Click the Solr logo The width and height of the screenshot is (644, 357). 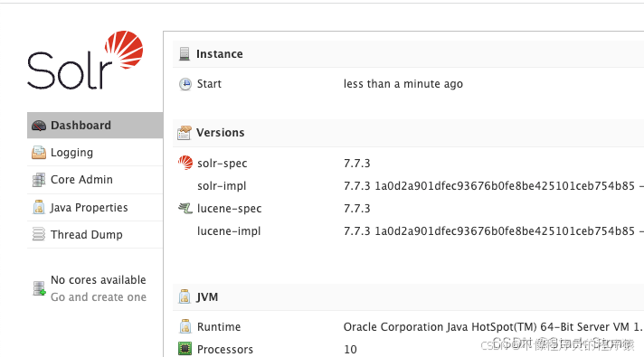85,60
